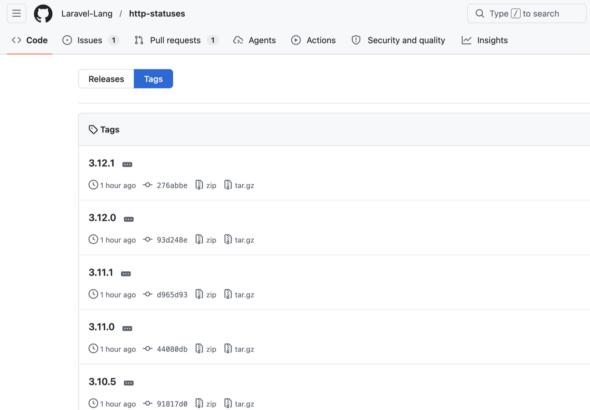
Task: Open the Security and quality tab
Action: [x=398, y=40]
